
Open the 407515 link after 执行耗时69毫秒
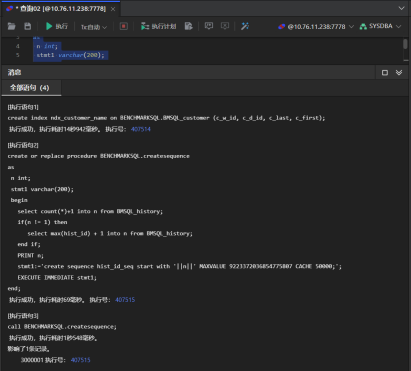click(125, 300)
